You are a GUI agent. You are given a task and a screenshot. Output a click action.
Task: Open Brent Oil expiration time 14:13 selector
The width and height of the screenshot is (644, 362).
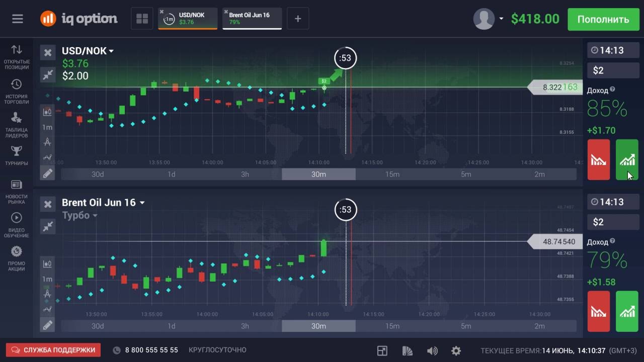click(613, 202)
